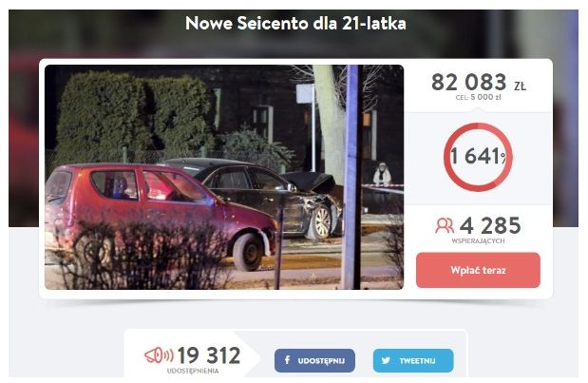
Task: Click the 82 083 zł collected amount
Action: coord(479,82)
